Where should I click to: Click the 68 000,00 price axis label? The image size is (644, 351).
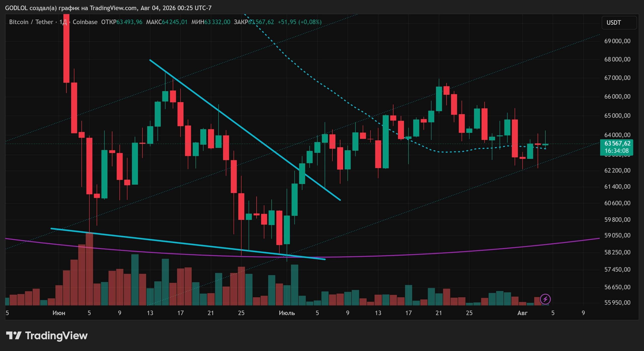point(617,59)
